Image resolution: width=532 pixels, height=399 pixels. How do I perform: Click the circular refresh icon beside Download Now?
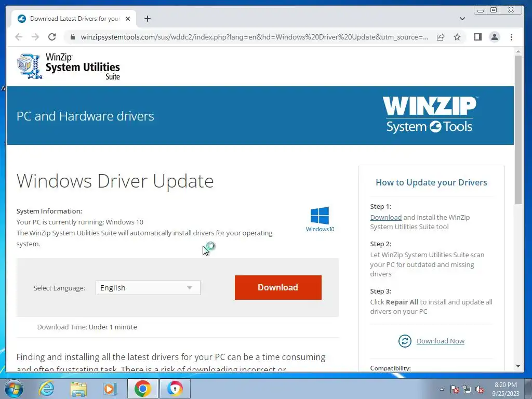pos(405,341)
